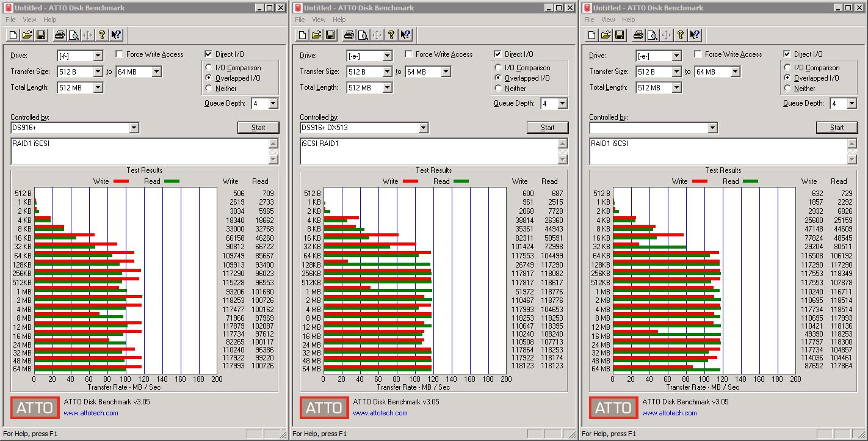The image size is (868, 441).
Task: Select I/O Comparison radio in drive [-f-] window
Action: click(209, 68)
